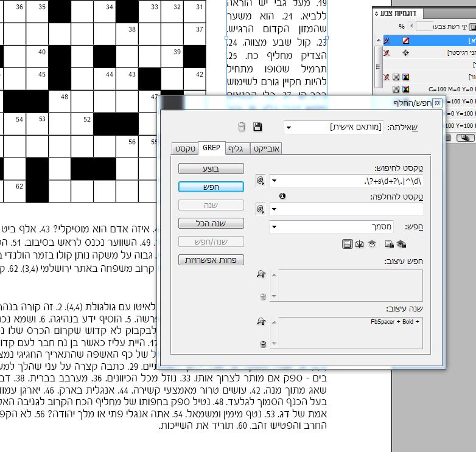Select the swatch row ending in 100 Y=100
Image resolution: width=476 pixels, height=452 pixels.
coord(461,125)
